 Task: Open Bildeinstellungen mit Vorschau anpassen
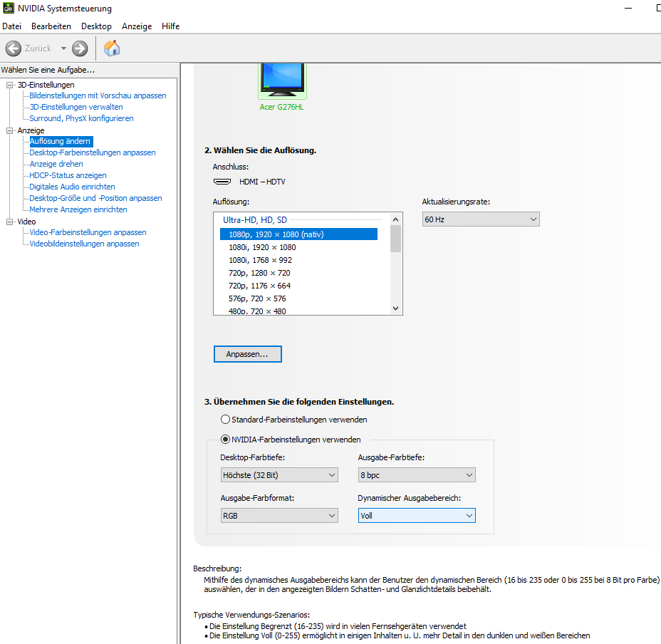pyautogui.click(x=98, y=95)
